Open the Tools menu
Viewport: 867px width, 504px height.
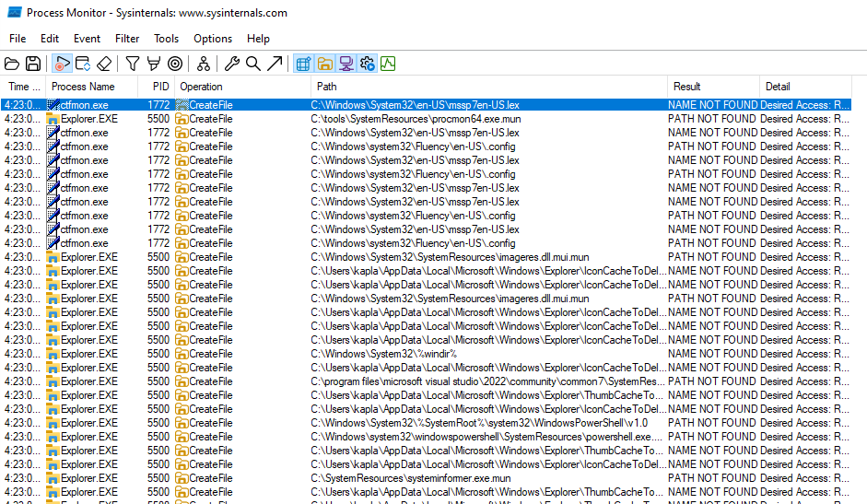(x=167, y=39)
